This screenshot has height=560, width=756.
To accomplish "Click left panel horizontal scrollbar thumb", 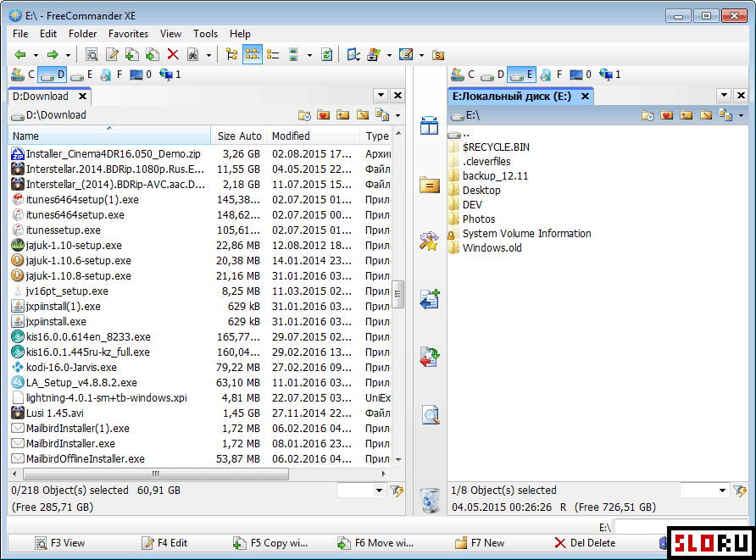I will click(156, 474).
